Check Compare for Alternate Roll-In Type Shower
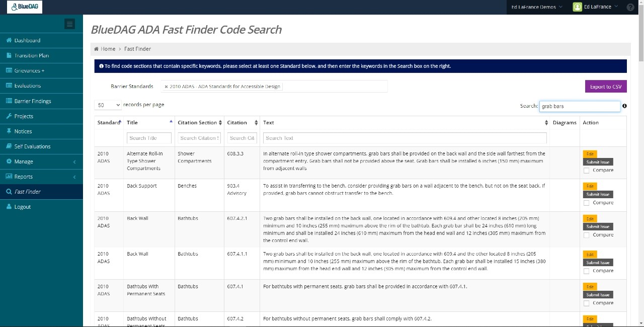The height and width of the screenshot is (327, 644). tap(586, 170)
